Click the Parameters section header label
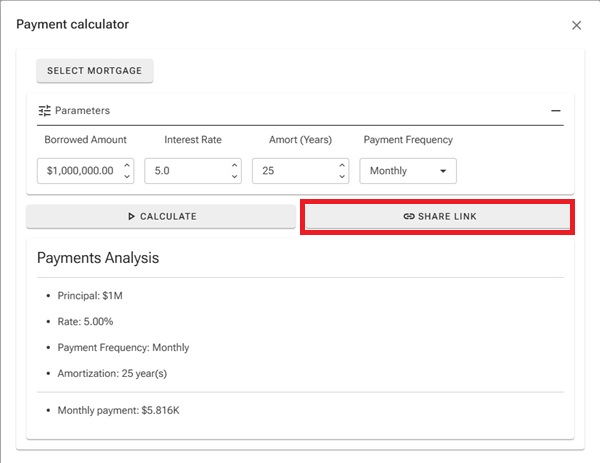 [82, 111]
